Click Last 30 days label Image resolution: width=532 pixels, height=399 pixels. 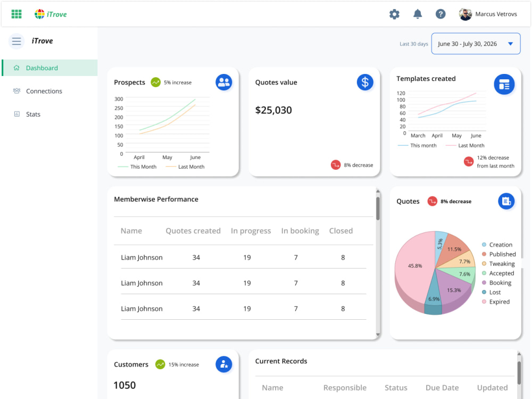(413, 44)
